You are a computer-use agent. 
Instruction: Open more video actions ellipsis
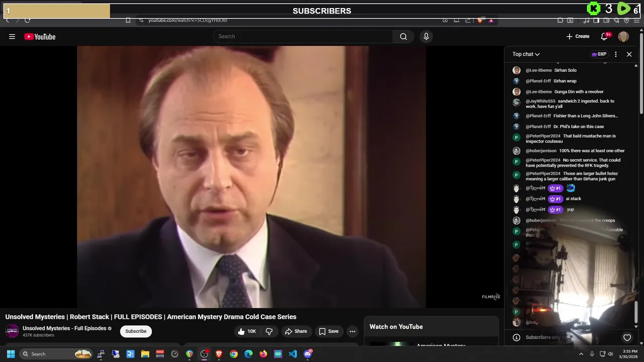pos(352,331)
